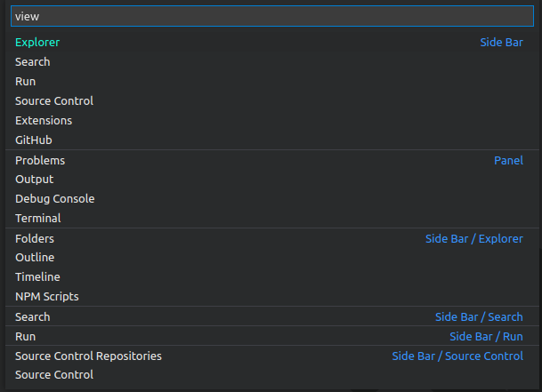Choose the last Source Control entry at bottom
Screen dimensions: 542x392
(x=54, y=375)
